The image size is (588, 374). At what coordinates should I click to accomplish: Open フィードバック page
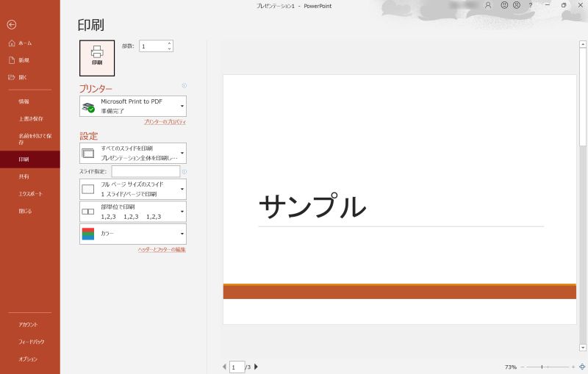30,342
